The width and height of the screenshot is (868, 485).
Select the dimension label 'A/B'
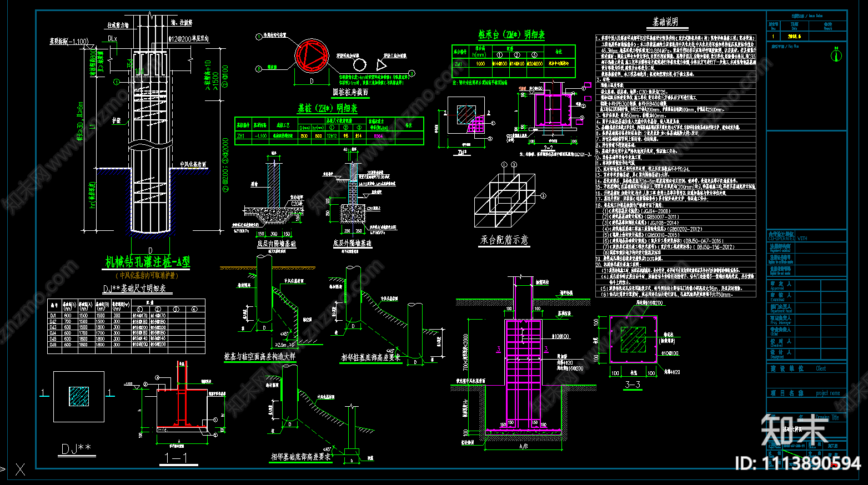[524, 446]
